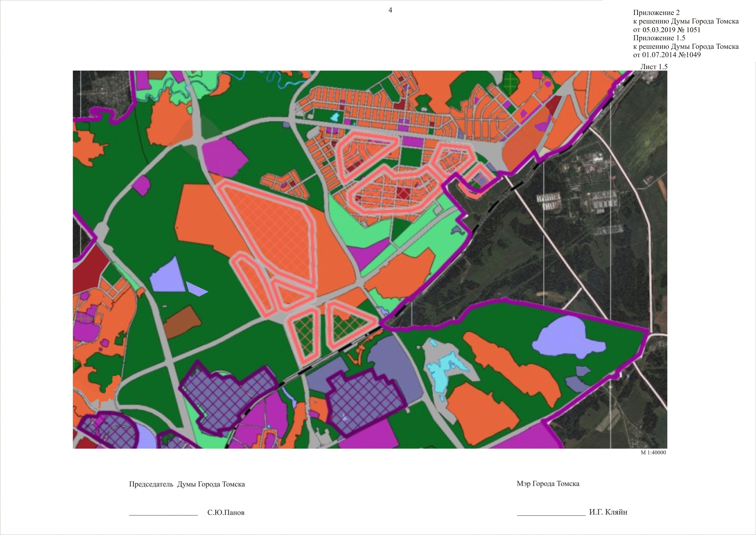Viewport: 756px width, 535px height.
Task: Click the brown rectangular zone in the southwest
Action: point(182,321)
